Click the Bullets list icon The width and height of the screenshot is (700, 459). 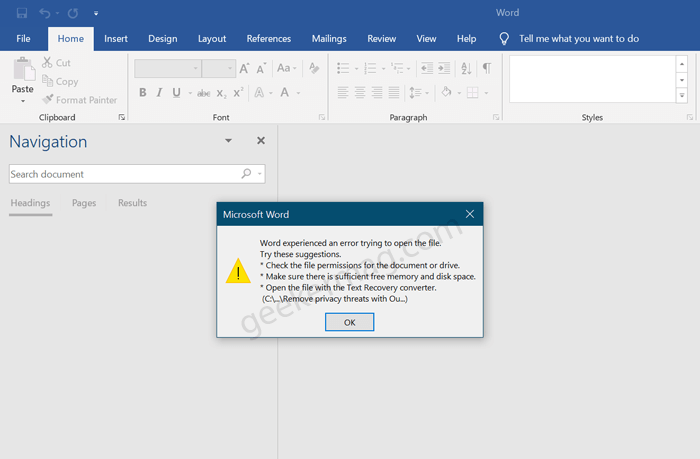pyautogui.click(x=343, y=68)
